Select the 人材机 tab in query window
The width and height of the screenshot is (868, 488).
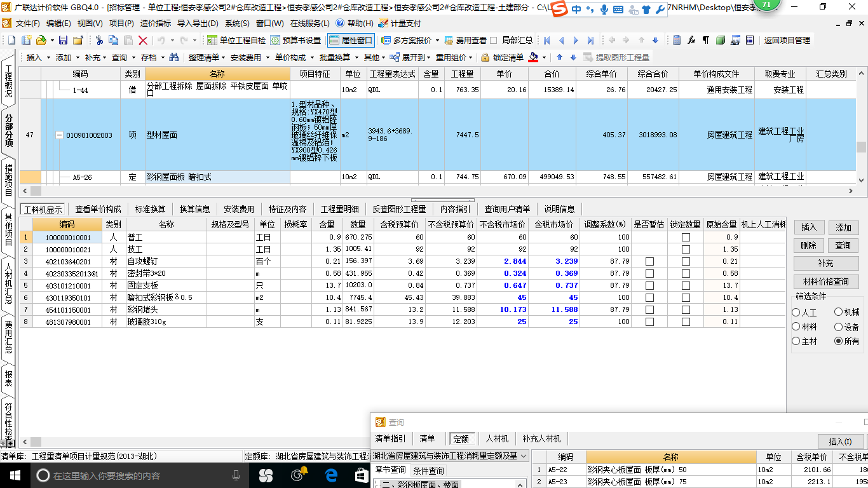click(x=497, y=438)
